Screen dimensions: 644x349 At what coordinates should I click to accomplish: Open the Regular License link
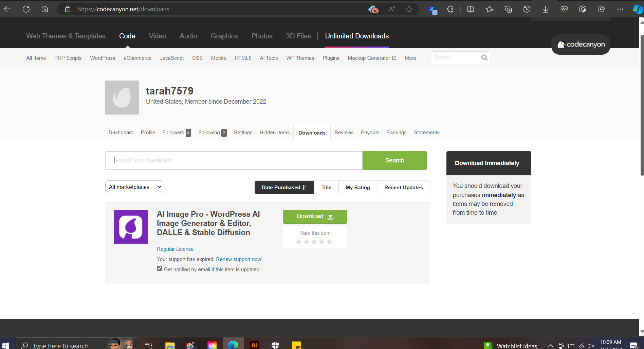[175, 249]
